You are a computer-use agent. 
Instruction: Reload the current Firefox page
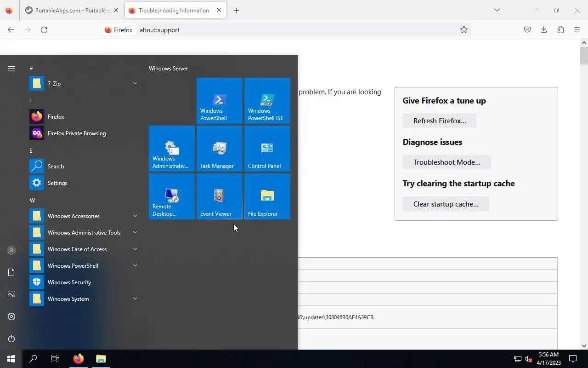44,30
